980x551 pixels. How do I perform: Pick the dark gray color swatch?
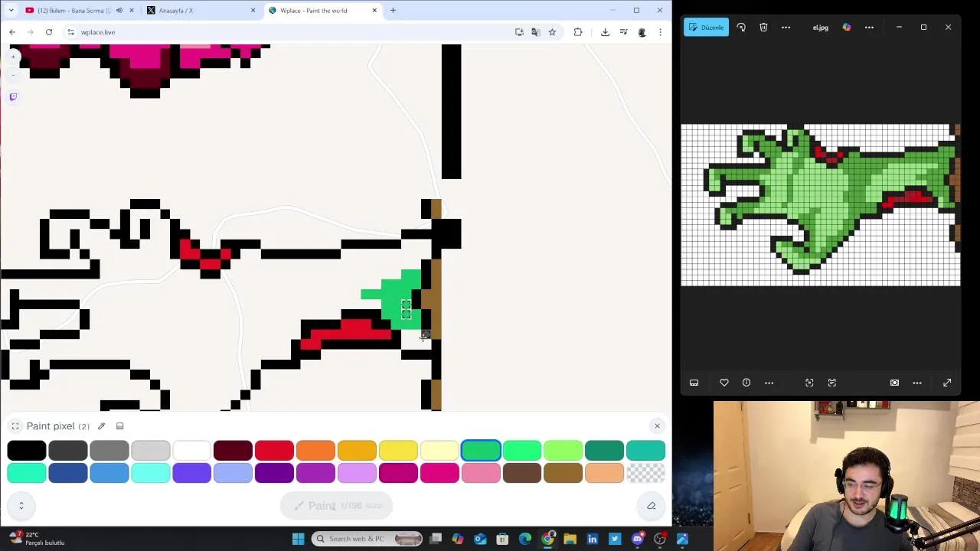coord(68,451)
